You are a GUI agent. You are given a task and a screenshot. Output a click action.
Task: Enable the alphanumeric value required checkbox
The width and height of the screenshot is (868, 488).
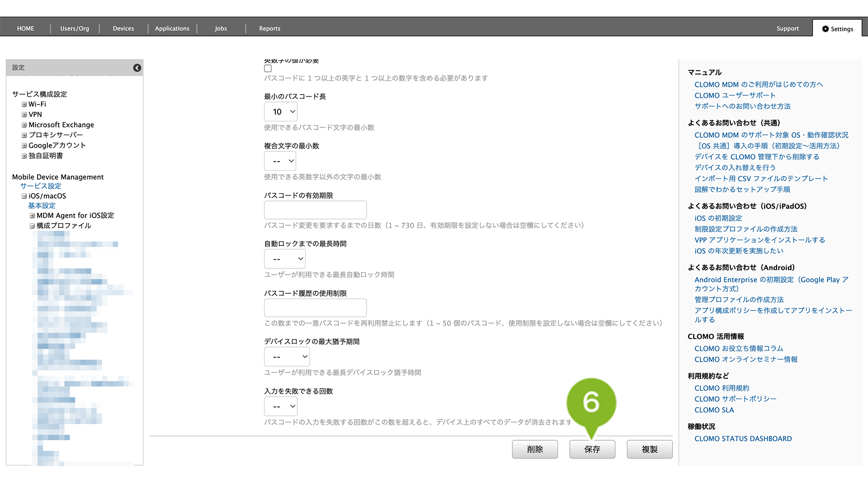pyautogui.click(x=268, y=68)
